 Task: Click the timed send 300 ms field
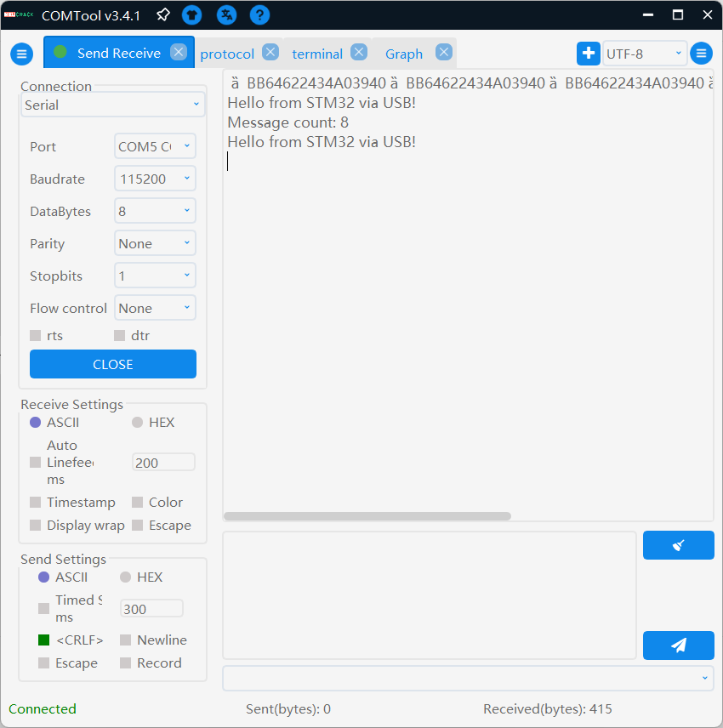tap(151, 609)
